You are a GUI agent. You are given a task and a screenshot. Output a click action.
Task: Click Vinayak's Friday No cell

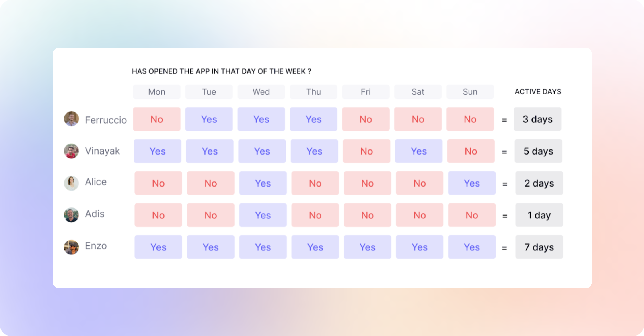click(x=366, y=151)
